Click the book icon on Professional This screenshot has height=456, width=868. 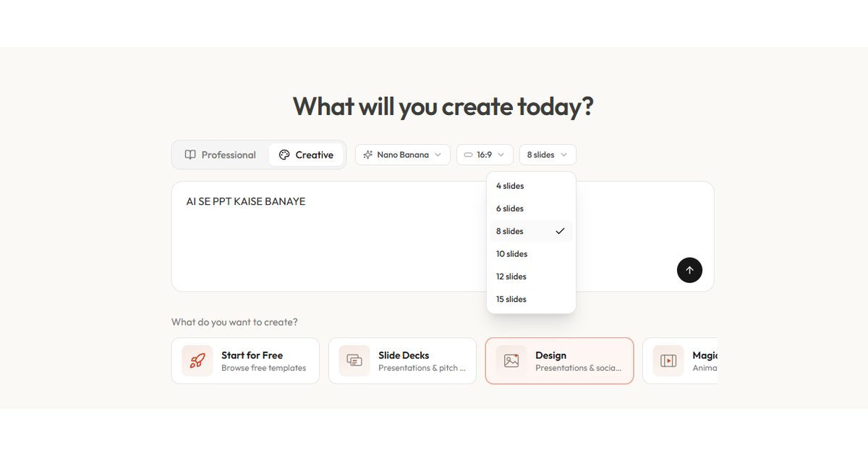click(x=190, y=155)
